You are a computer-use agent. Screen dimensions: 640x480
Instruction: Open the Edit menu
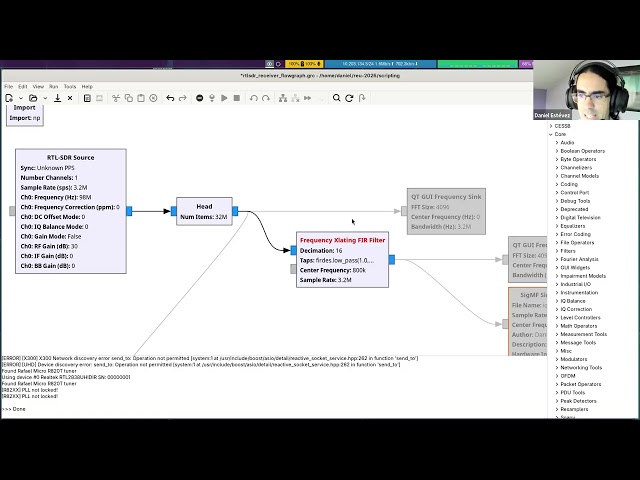[23, 87]
